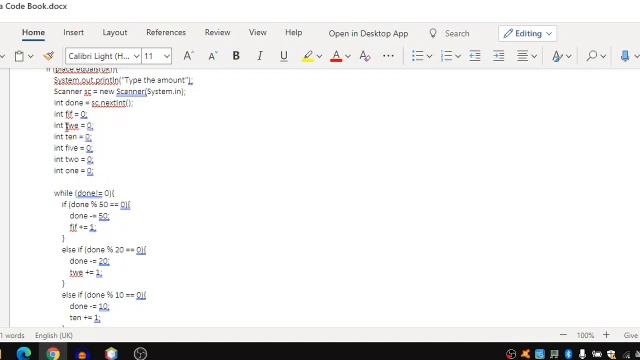Image resolution: width=640 pixels, height=360 pixels.
Task: Decrease the paragraph indent
Action: pos(475,56)
